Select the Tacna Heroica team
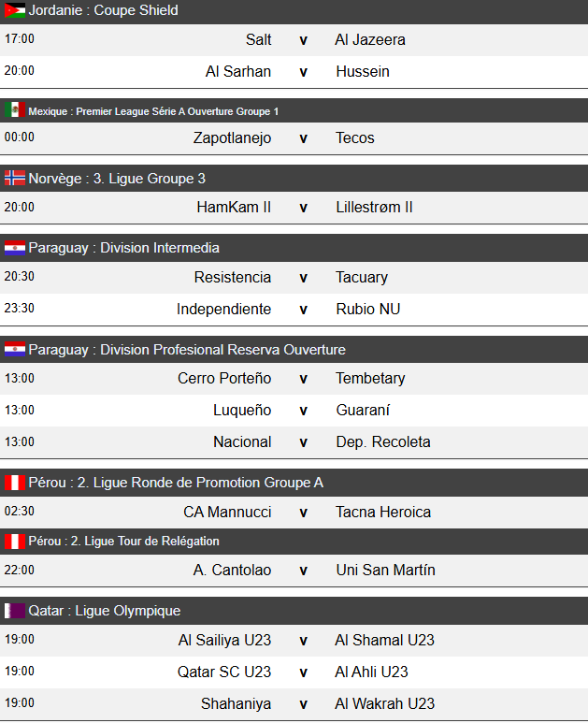 pyautogui.click(x=383, y=512)
